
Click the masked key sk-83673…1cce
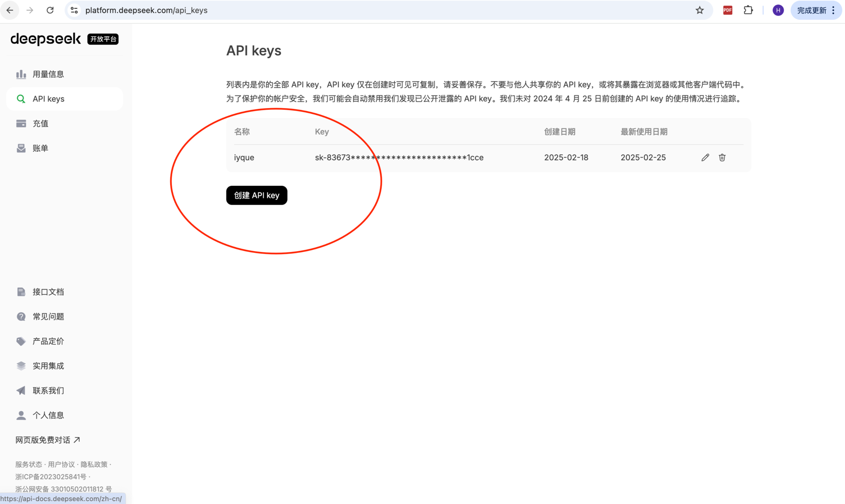[x=399, y=157]
